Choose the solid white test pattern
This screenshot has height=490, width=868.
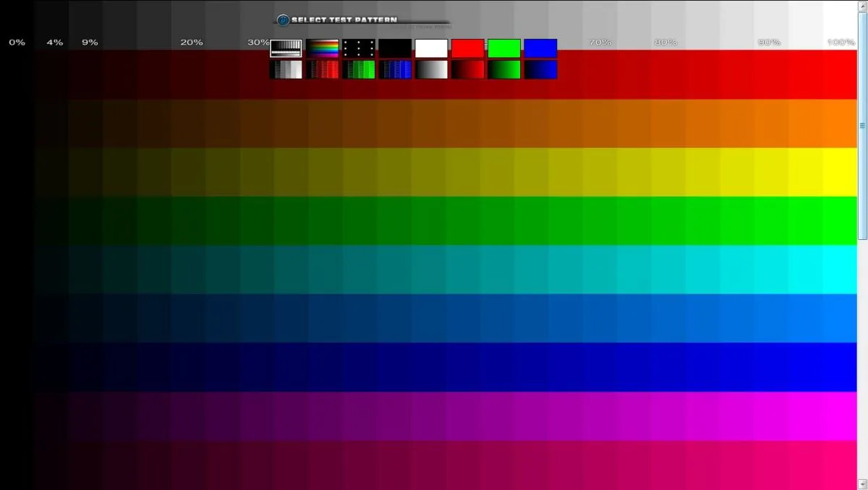431,48
